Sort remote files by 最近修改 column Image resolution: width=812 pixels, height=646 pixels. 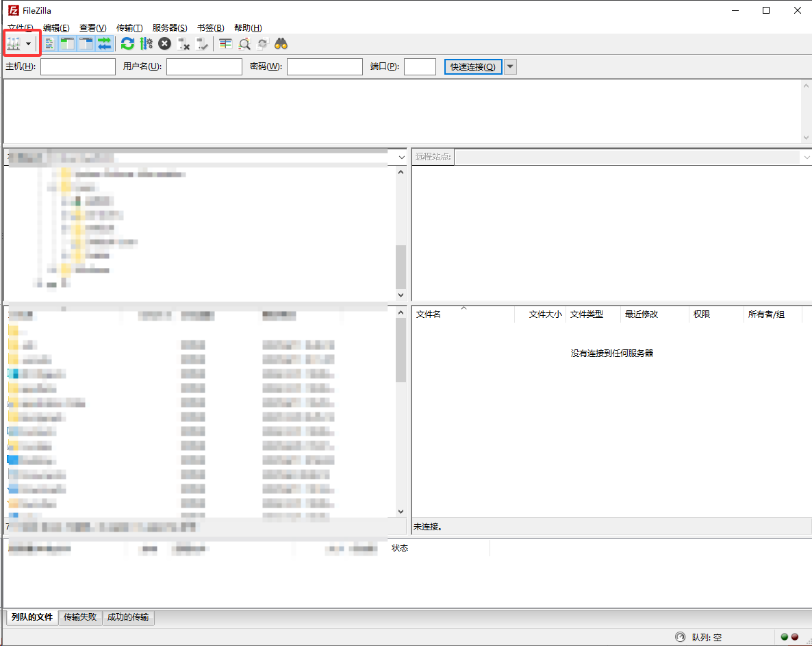[655, 314]
